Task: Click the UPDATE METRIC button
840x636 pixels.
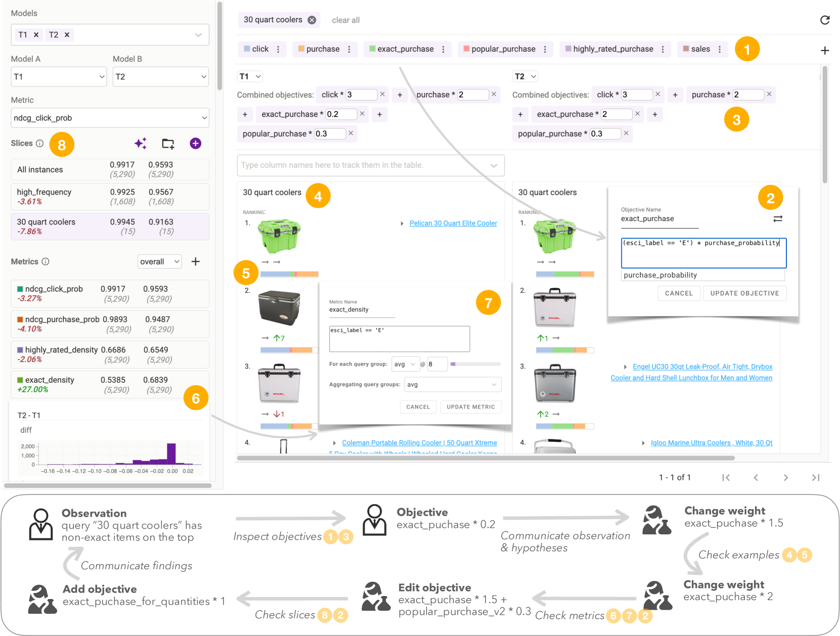Action: 471,407
